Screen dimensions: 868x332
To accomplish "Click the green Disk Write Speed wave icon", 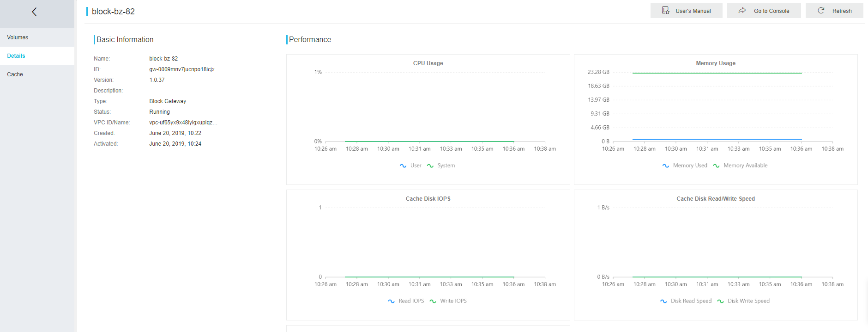I will click(x=720, y=301).
